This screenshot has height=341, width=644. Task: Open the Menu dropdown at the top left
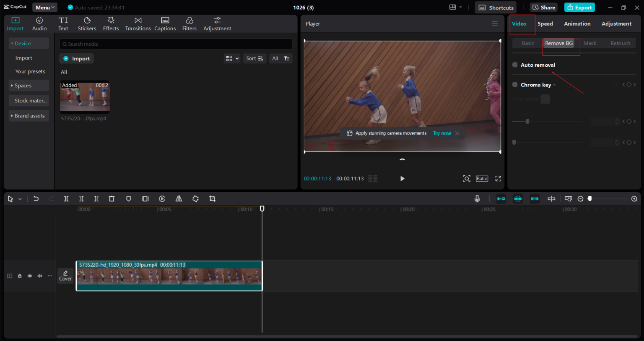pyautogui.click(x=44, y=7)
